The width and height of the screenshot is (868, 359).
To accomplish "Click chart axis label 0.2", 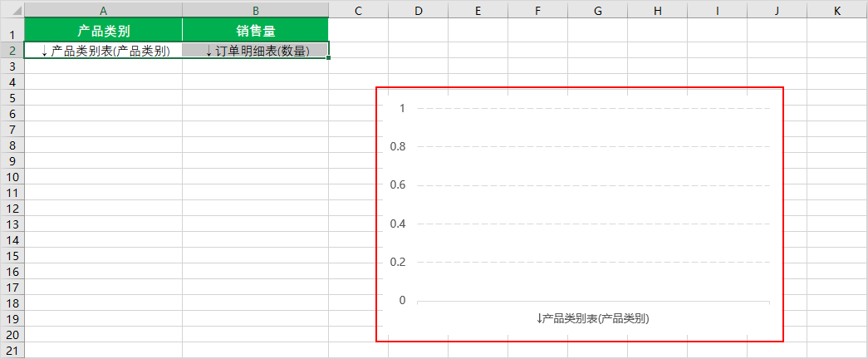I will coord(398,262).
